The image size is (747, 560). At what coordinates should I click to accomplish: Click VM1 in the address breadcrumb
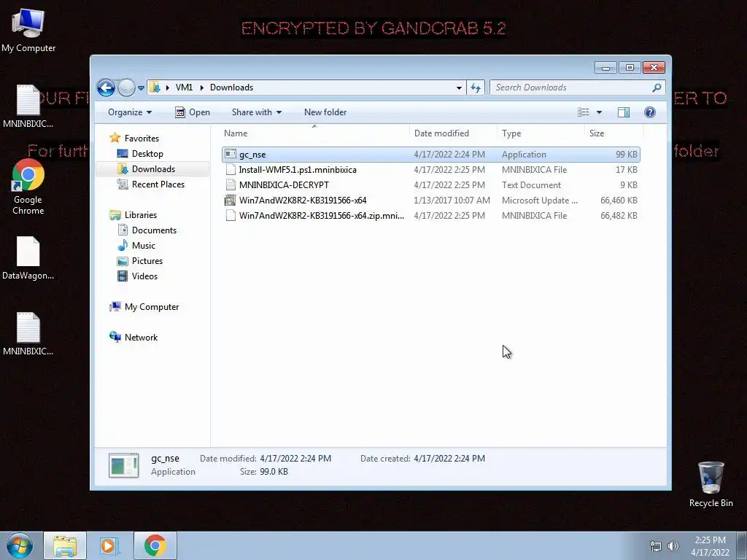pyautogui.click(x=184, y=87)
